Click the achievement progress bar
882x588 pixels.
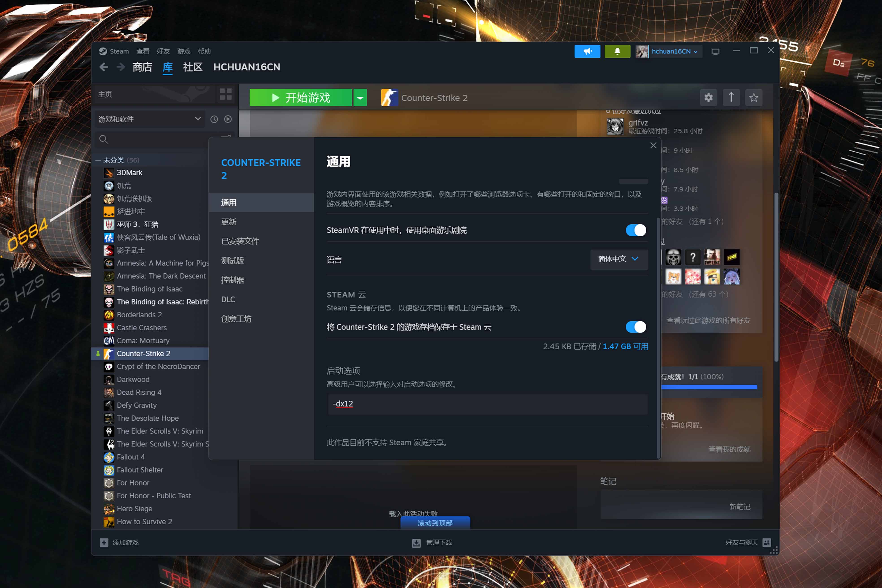tap(709, 387)
